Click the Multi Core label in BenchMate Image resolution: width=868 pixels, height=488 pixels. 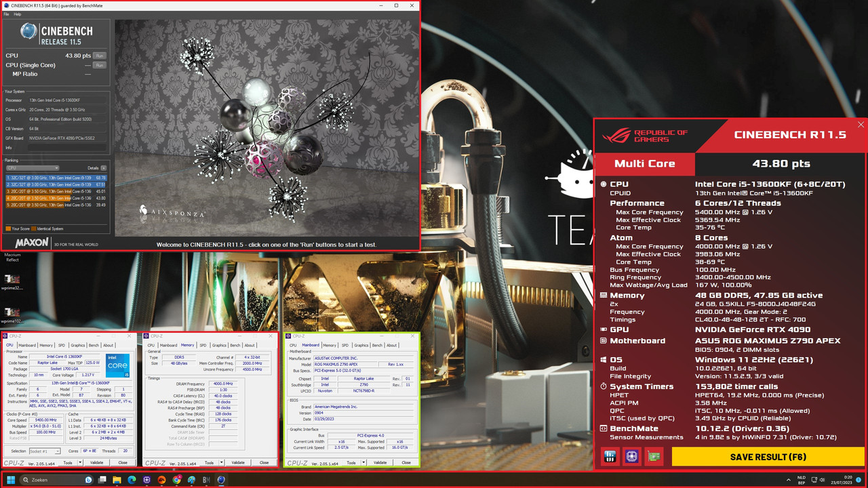[645, 163]
